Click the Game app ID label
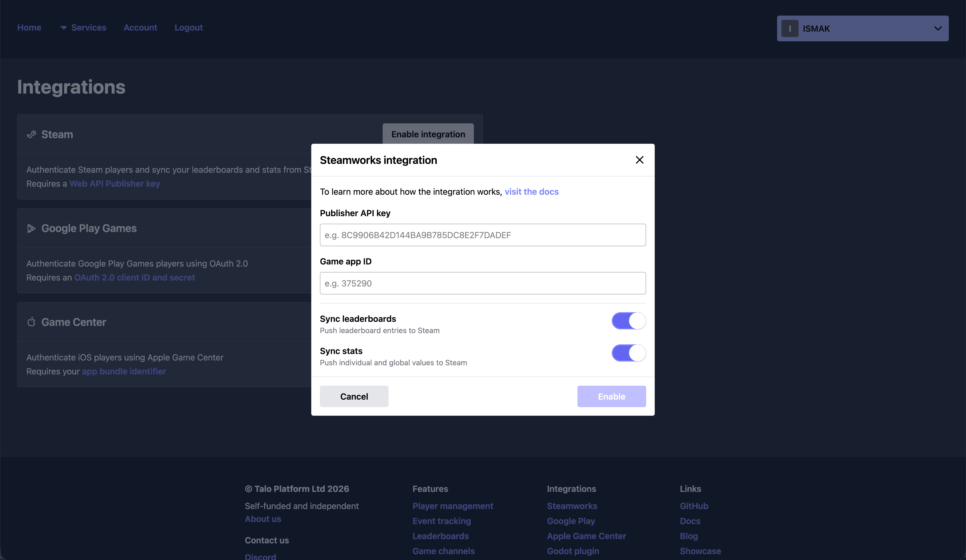Image resolution: width=966 pixels, height=560 pixels. [x=345, y=261]
